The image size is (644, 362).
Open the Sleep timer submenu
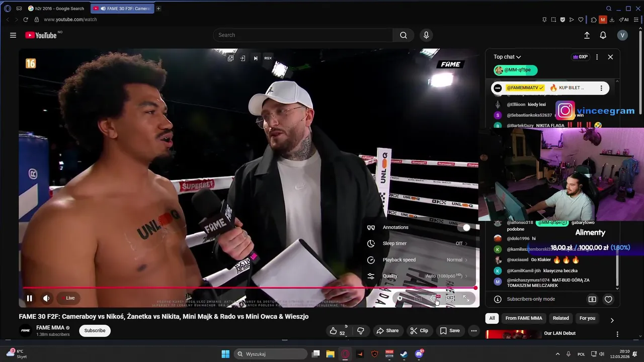tap(419, 243)
